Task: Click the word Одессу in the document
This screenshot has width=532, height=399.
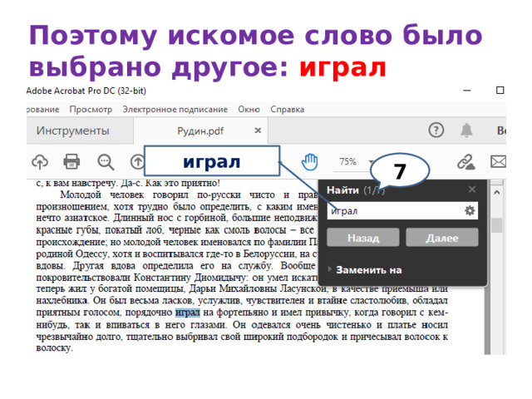Action: point(91,254)
